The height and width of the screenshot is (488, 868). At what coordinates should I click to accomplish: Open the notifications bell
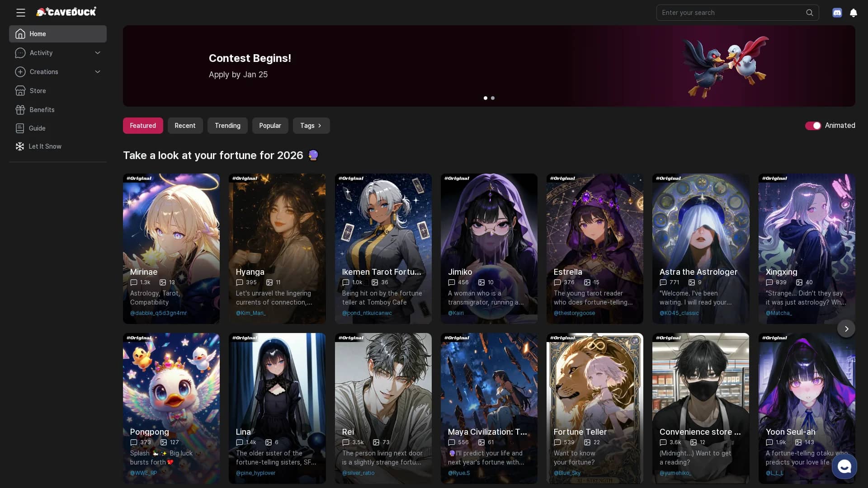854,13
